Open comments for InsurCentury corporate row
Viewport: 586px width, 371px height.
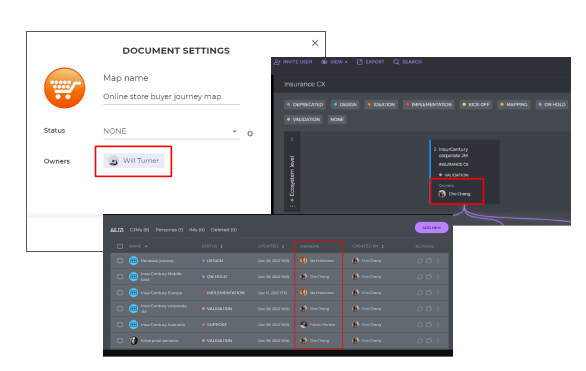420,309
